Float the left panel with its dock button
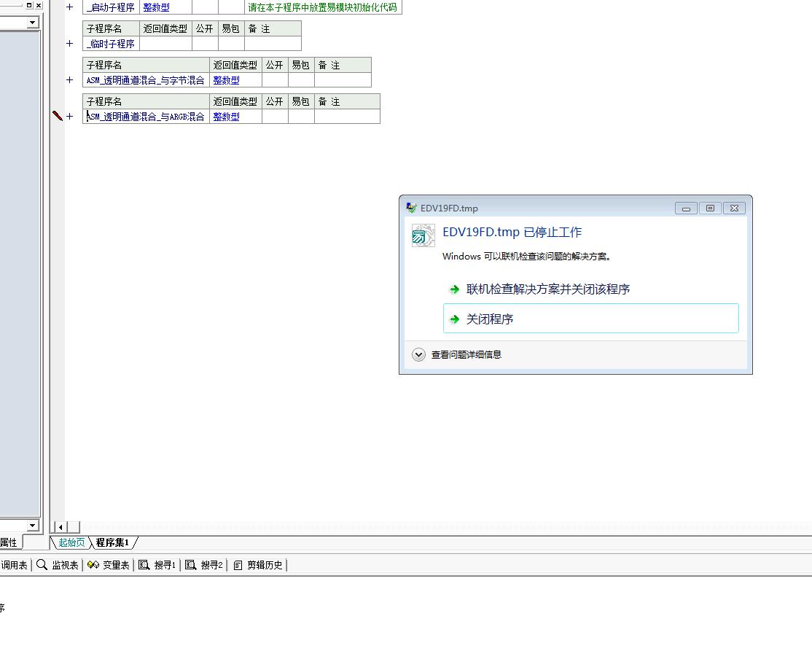 29,5
